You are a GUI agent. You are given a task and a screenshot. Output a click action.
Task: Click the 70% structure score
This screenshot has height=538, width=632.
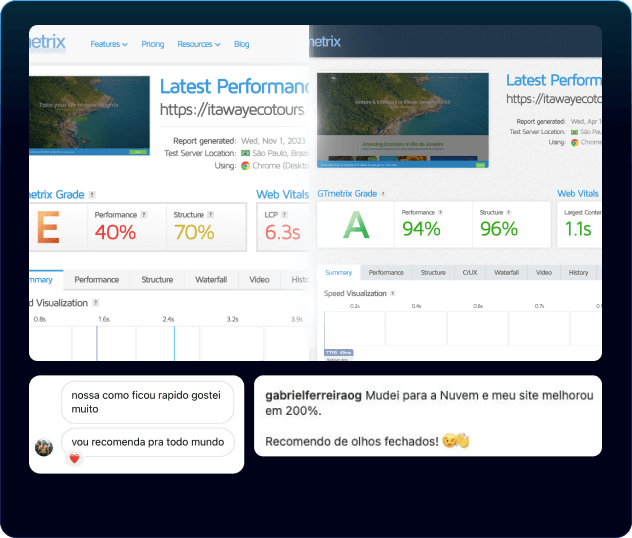194,232
